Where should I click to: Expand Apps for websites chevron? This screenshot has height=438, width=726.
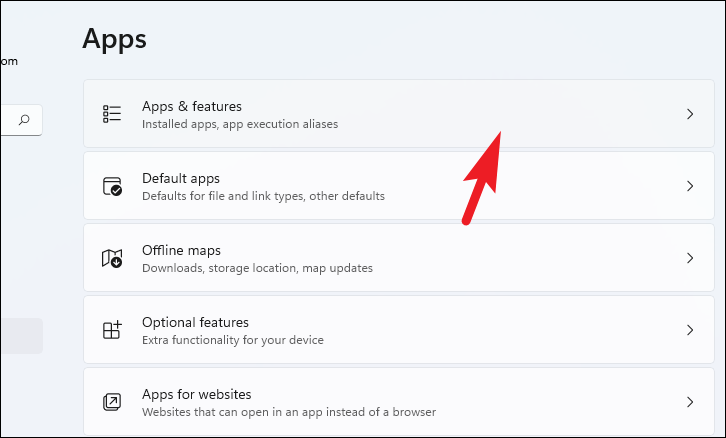click(x=690, y=402)
